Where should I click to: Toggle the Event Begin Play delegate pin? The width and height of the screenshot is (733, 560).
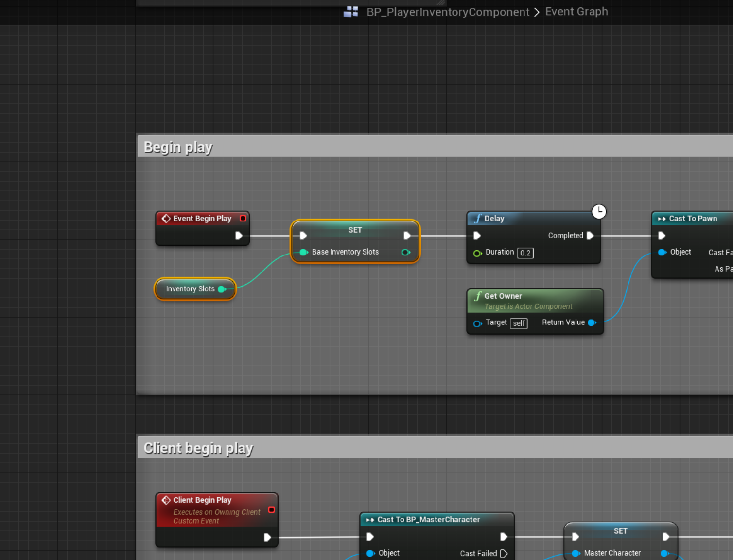click(x=243, y=219)
